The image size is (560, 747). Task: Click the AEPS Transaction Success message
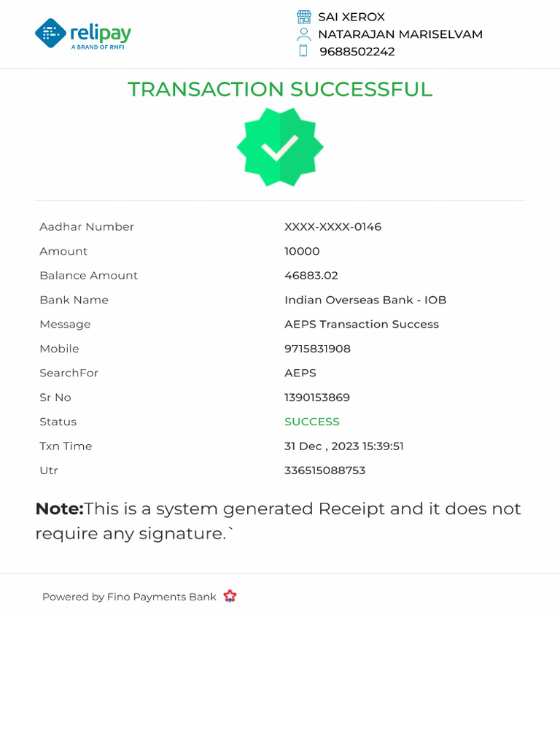pos(361,325)
